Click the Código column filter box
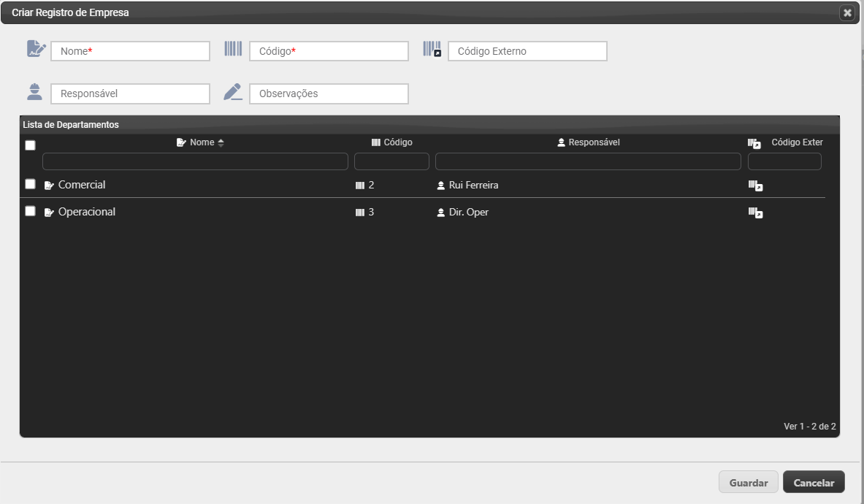 (x=391, y=161)
